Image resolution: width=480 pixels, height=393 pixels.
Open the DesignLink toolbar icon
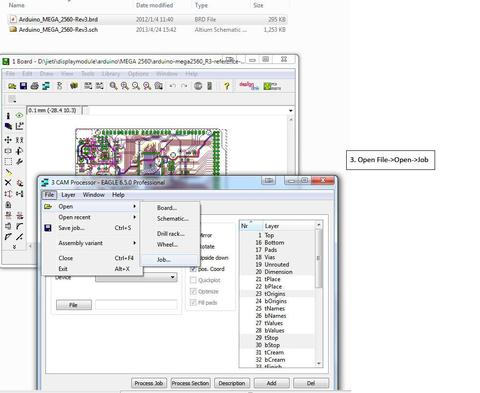click(249, 86)
